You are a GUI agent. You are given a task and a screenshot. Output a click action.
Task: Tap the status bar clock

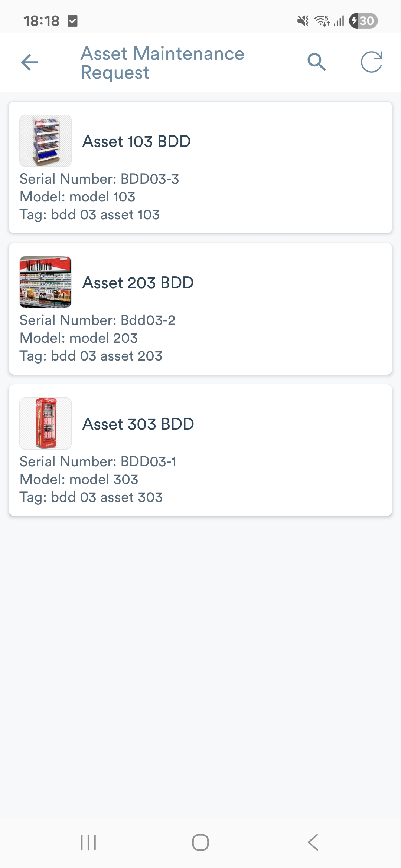tap(41, 21)
